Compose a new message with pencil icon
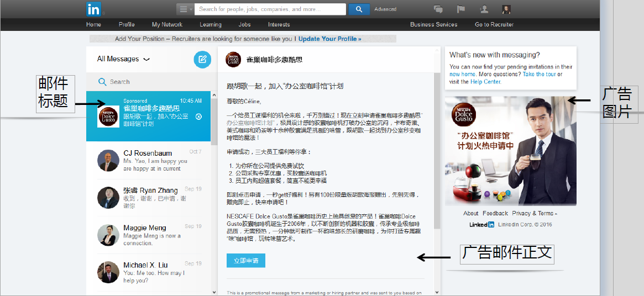 (x=202, y=60)
